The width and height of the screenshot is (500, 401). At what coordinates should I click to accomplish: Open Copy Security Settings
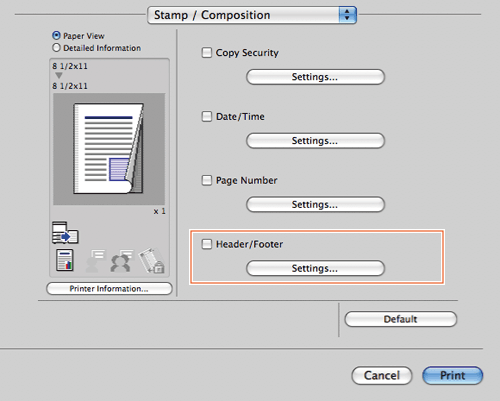[315, 77]
